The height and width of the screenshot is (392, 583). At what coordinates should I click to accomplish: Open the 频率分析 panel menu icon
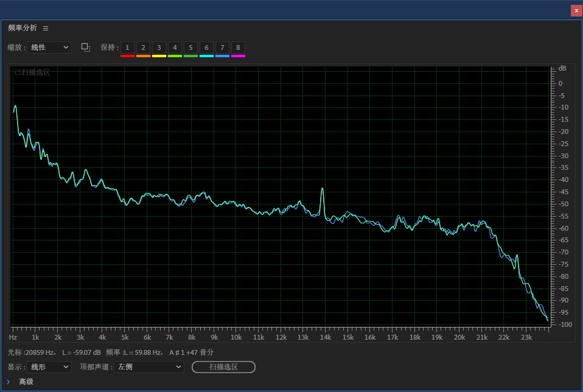coord(46,28)
